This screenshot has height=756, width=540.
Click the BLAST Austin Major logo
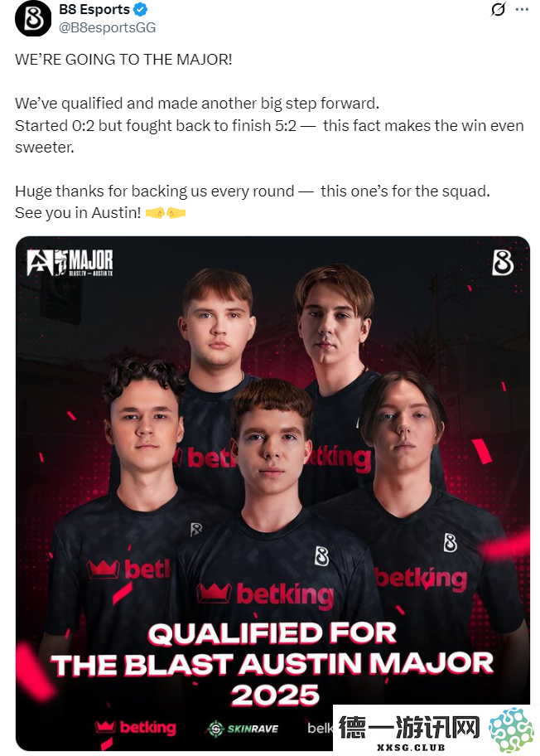tap(70, 263)
